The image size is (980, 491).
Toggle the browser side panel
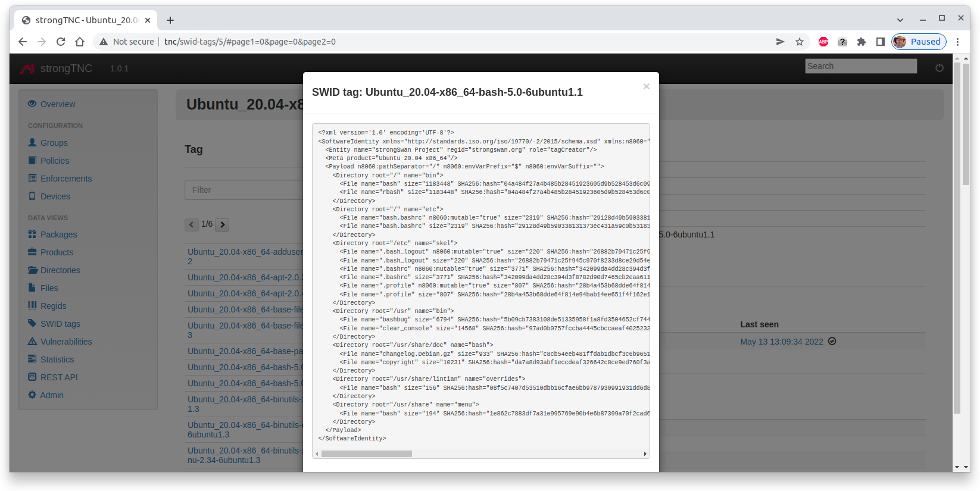[881, 42]
